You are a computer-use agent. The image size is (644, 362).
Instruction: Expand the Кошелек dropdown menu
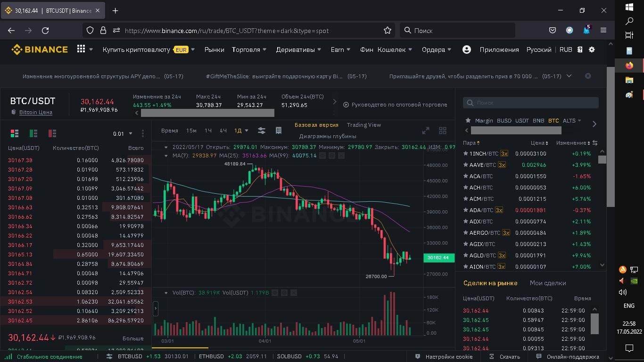pos(395,49)
